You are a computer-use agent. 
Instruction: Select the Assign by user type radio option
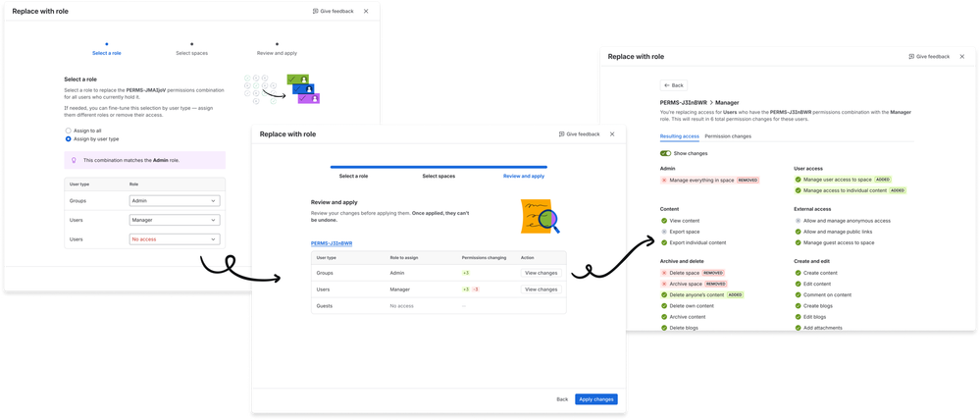pos(68,138)
